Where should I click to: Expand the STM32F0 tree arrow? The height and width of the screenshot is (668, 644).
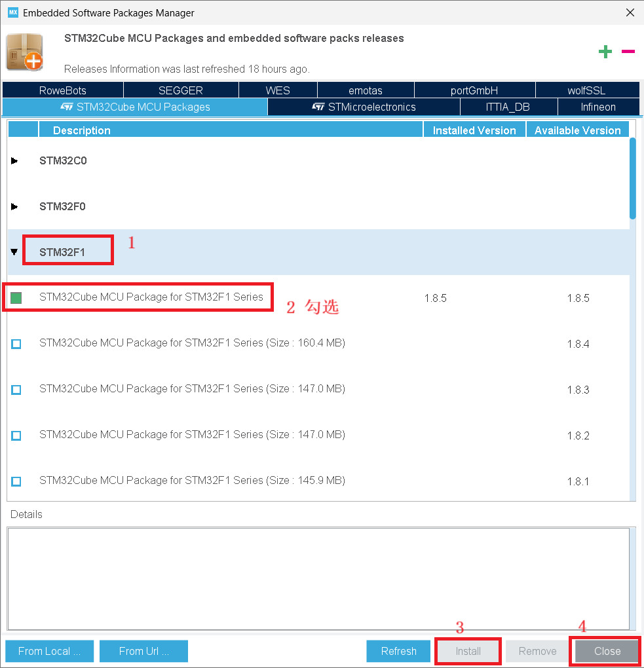14,206
